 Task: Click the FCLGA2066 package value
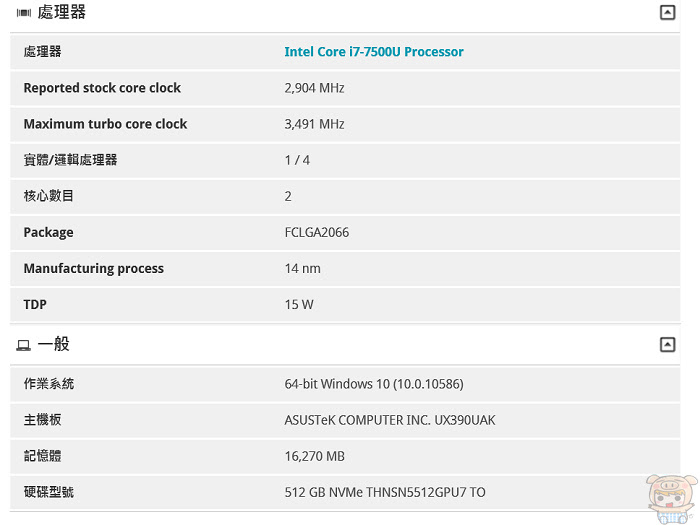(x=317, y=233)
